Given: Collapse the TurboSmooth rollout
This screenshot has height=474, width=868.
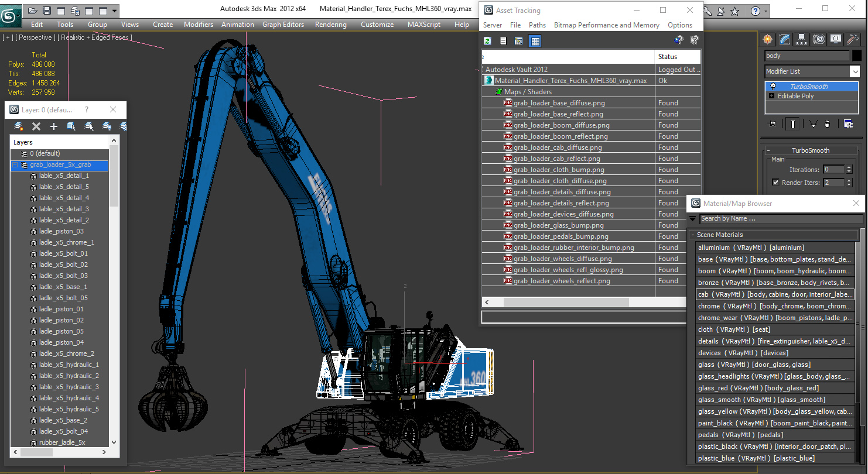Looking at the screenshot, I should point(811,150).
